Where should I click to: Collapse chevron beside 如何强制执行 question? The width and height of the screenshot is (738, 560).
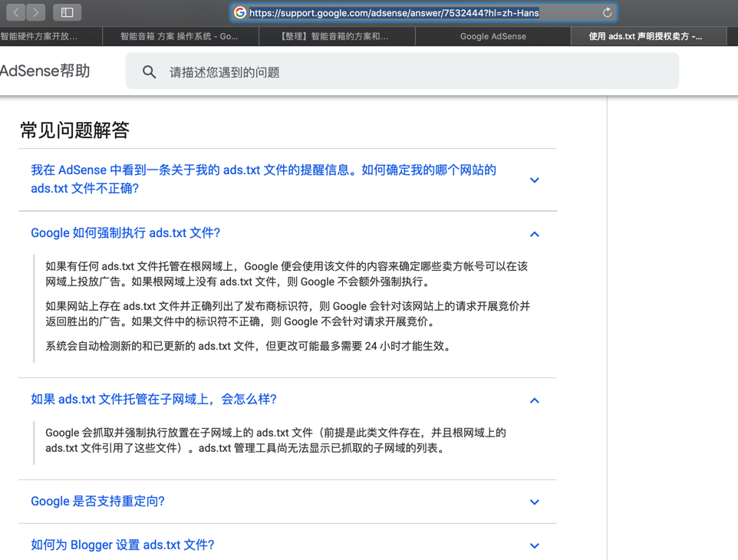(534, 234)
